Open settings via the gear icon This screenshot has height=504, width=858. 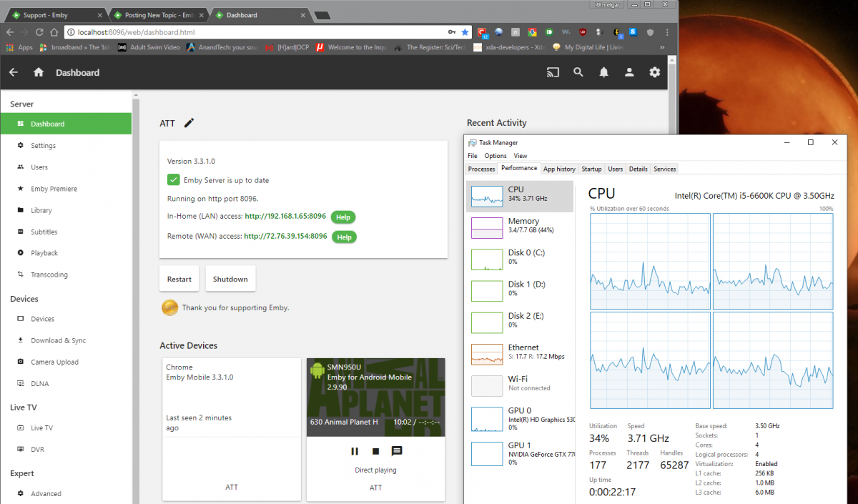(x=654, y=72)
